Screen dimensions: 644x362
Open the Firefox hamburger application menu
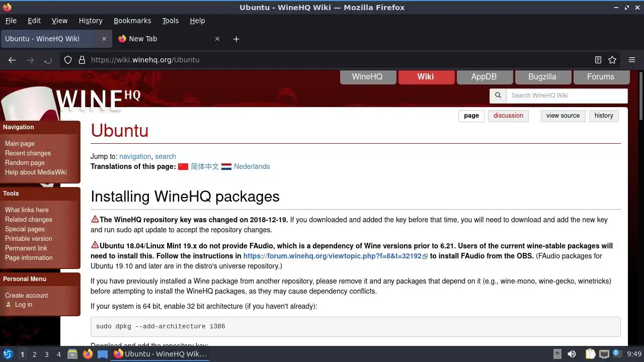pyautogui.click(x=632, y=60)
